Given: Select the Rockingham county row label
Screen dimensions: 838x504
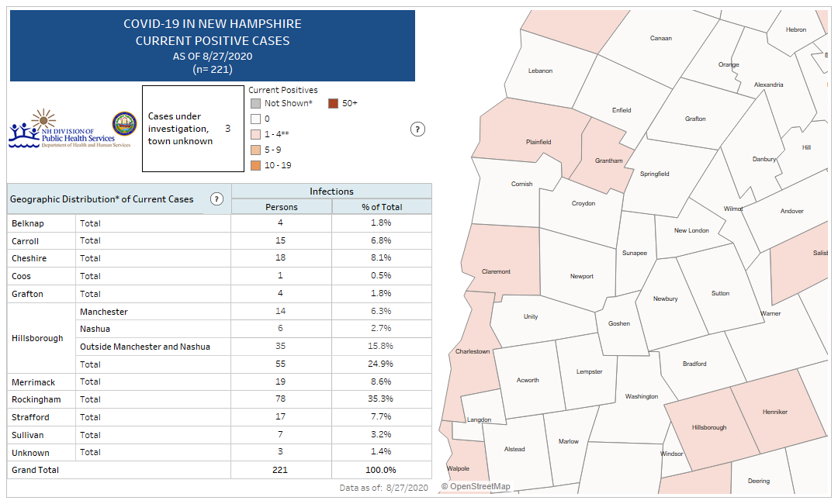Looking at the screenshot, I should tap(29, 399).
